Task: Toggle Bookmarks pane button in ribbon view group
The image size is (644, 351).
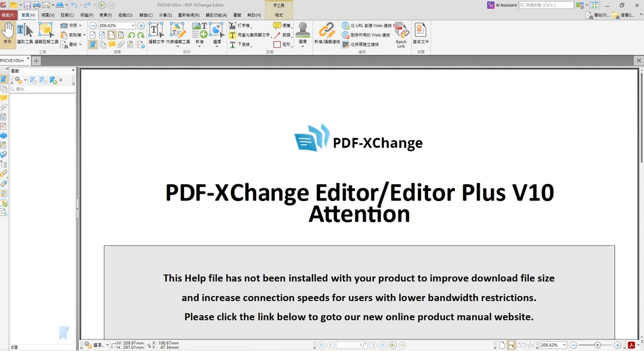Action: point(93,44)
